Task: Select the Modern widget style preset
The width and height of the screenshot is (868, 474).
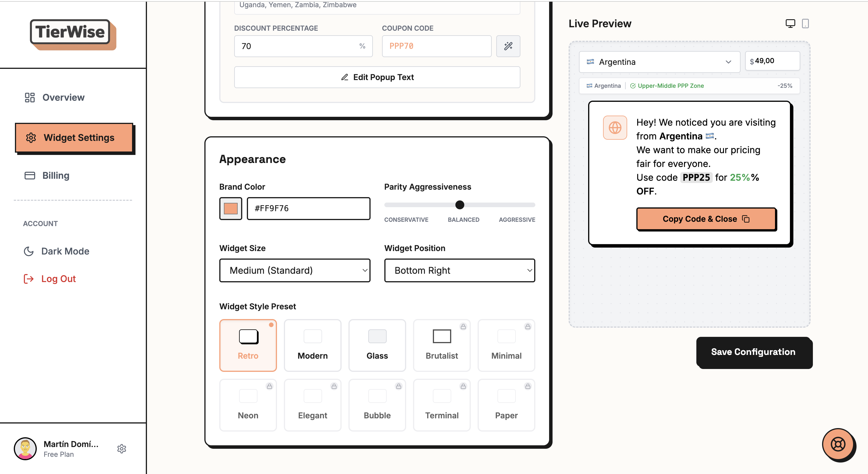Action: [x=312, y=345]
